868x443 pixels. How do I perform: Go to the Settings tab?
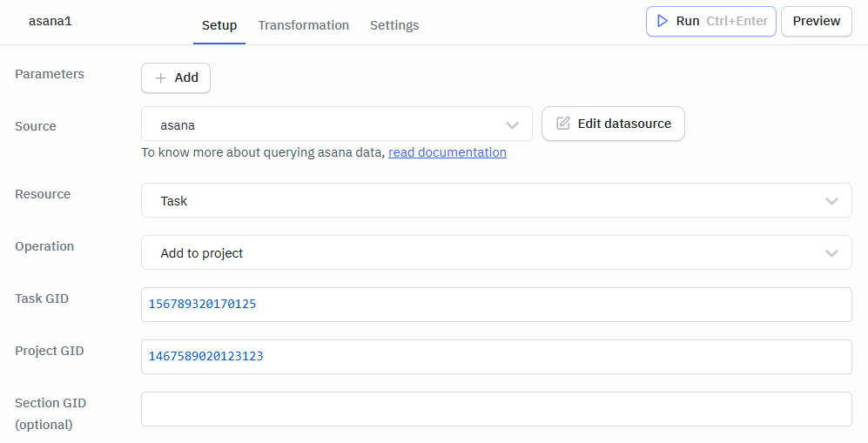click(x=394, y=25)
